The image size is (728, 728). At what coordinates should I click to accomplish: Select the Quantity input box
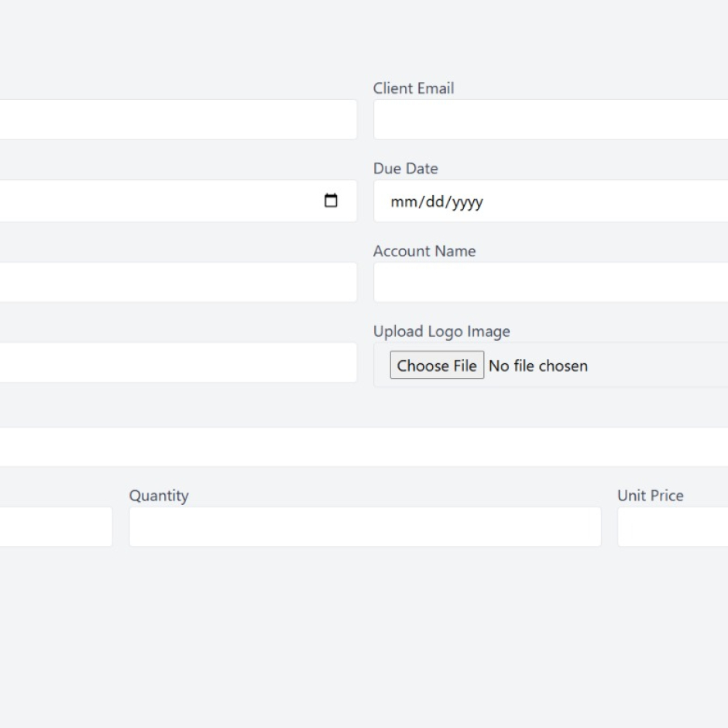coord(364,527)
